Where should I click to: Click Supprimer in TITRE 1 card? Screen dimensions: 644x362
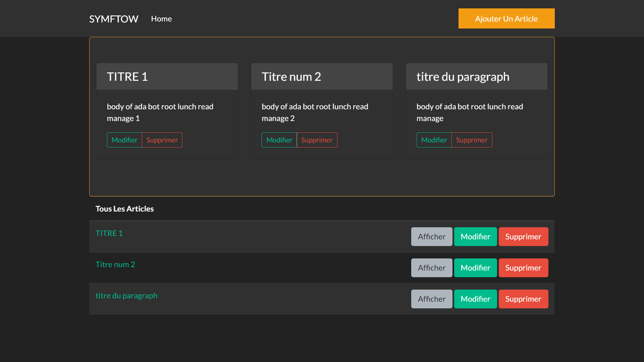point(162,140)
